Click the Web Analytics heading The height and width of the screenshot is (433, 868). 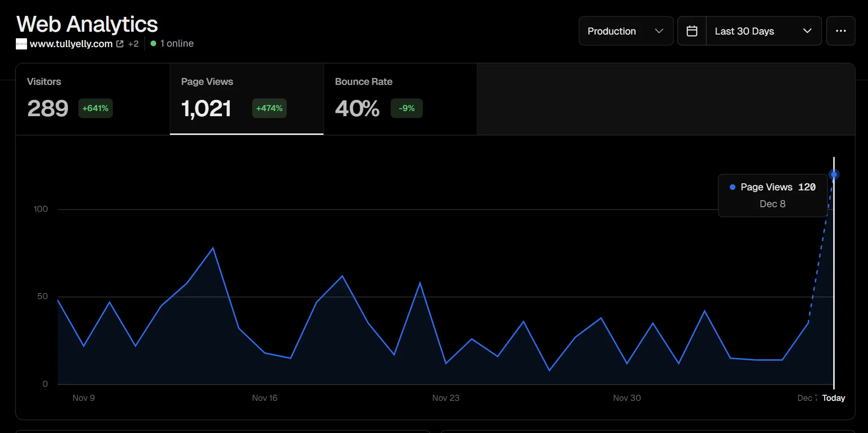click(x=87, y=24)
